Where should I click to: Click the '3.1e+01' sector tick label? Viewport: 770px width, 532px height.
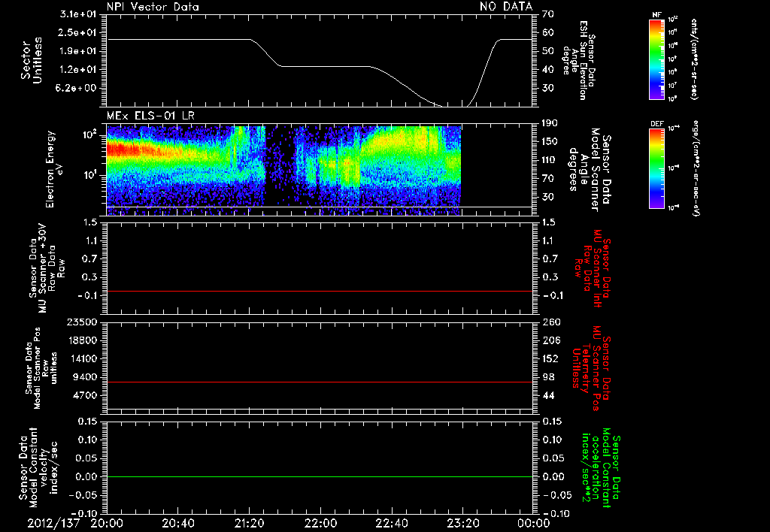(78, 14)
